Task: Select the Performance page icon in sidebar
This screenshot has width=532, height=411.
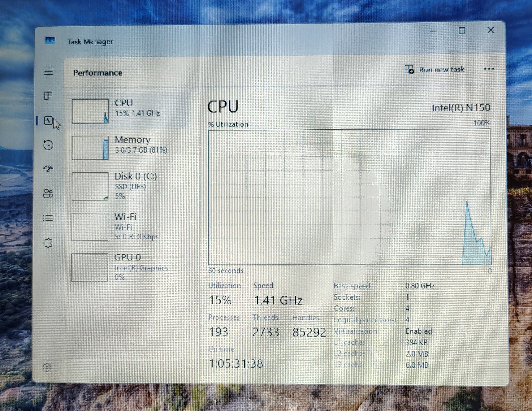Action: pos(48,120)
